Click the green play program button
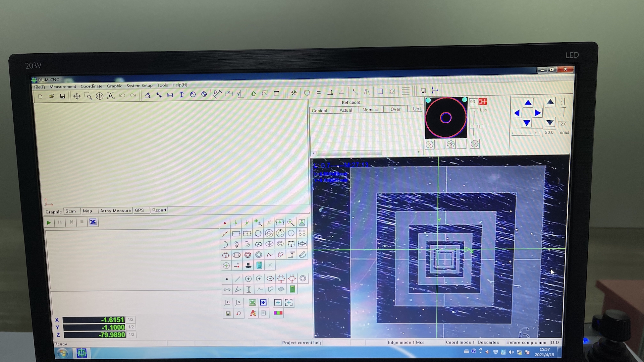This screenshot has width=644, height=362. click(49, 222)
